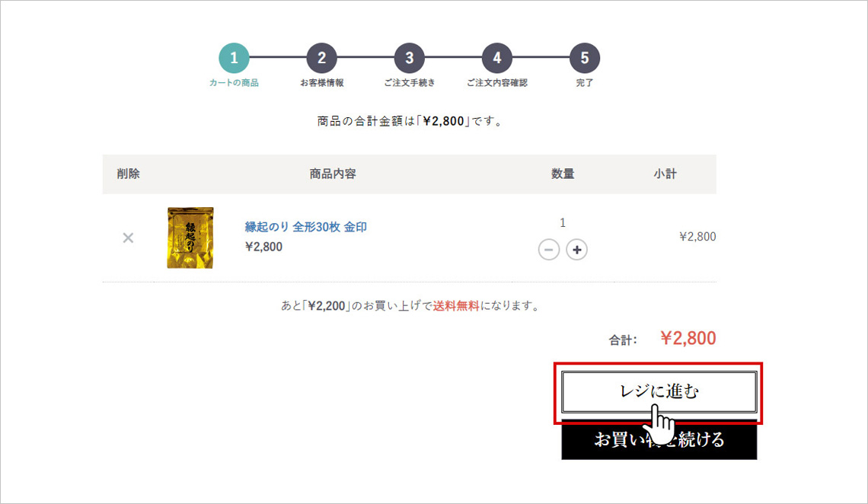Increase quantity with the plus button
868x504 pixels.
pyautogui.click(x=577, y=250)
